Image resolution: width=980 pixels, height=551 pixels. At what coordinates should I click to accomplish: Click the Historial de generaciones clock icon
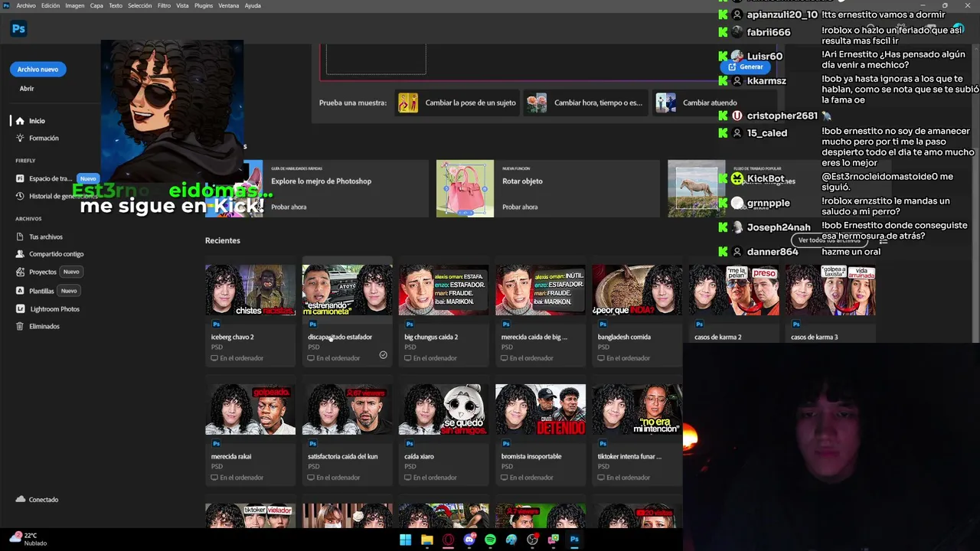[x=20, y=196]
